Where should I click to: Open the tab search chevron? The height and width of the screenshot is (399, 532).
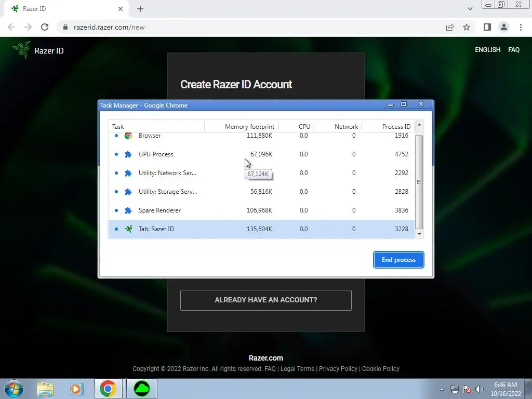[470, 9]
